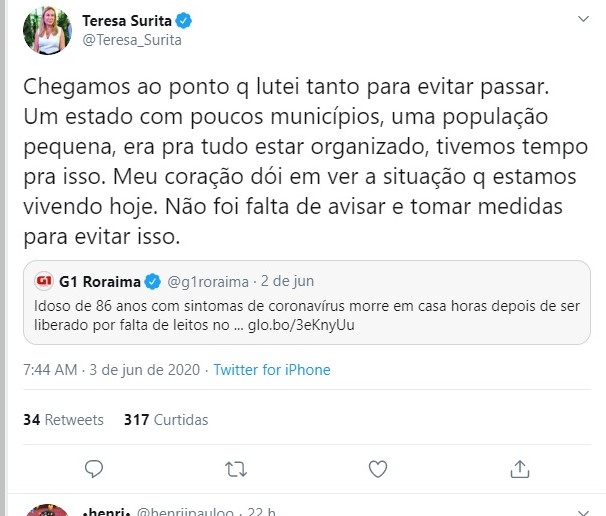Click G1 Roraima verified badge
The width and height of the screenshot is (606, 516).
point(153,279)
